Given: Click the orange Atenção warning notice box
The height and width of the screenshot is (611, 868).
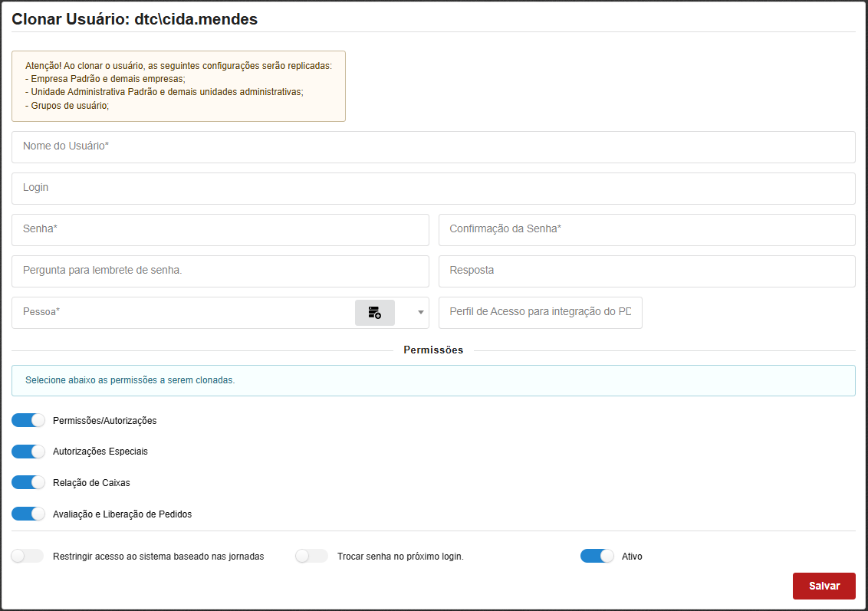Looking at the screenshot, I should pos(178,87).
